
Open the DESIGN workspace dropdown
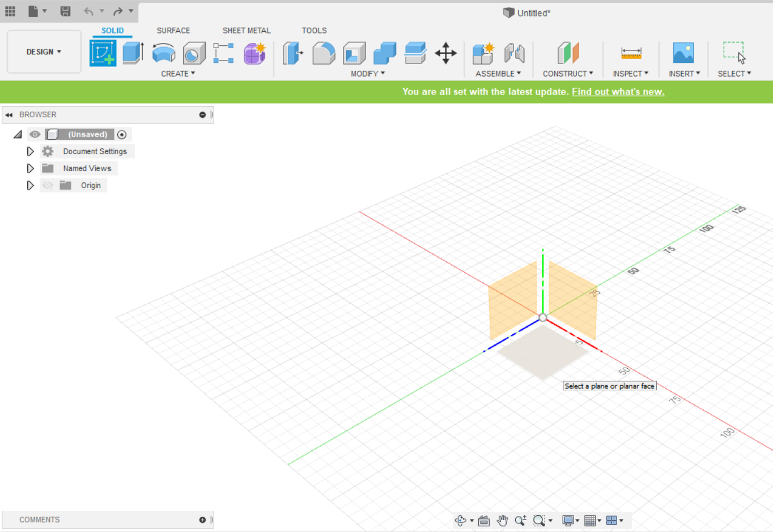pyautogui.click(x=44, y=52)
